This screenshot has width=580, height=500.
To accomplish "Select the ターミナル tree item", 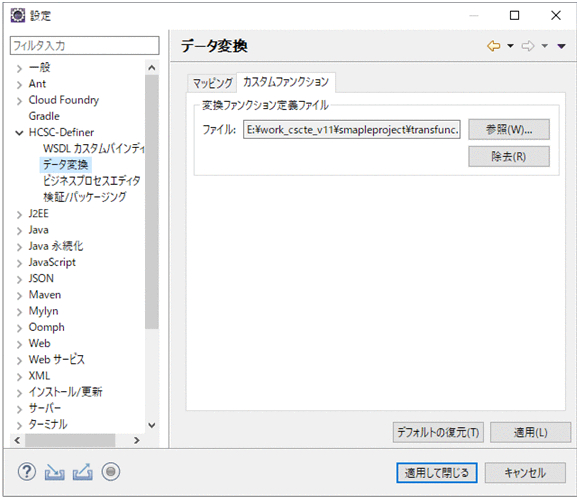I will (x=48, y=424).
